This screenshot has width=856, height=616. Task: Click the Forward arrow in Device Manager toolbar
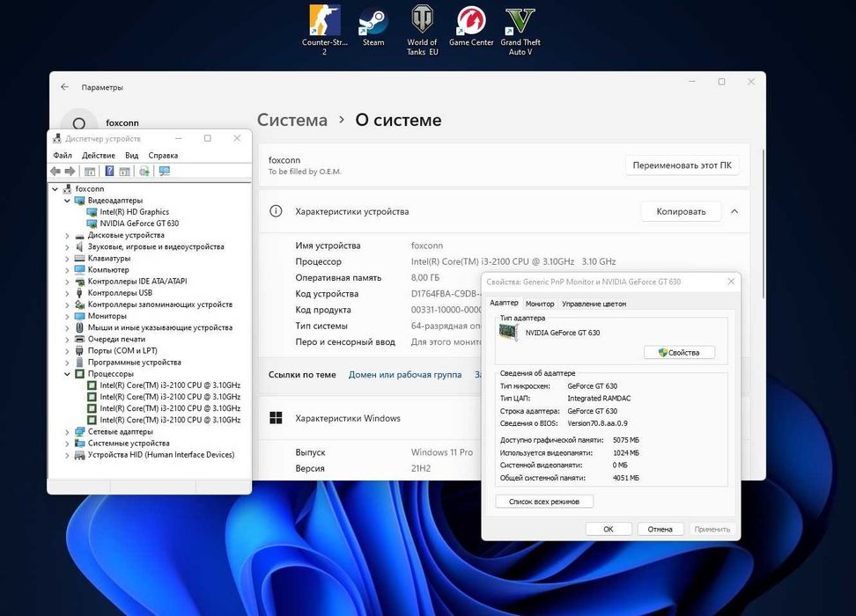click(70, 172)
